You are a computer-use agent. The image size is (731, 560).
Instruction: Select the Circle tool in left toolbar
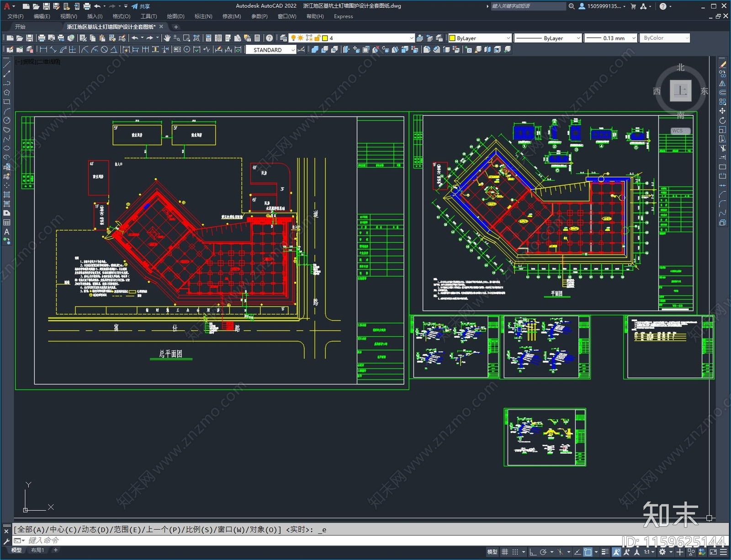[7, 121]
